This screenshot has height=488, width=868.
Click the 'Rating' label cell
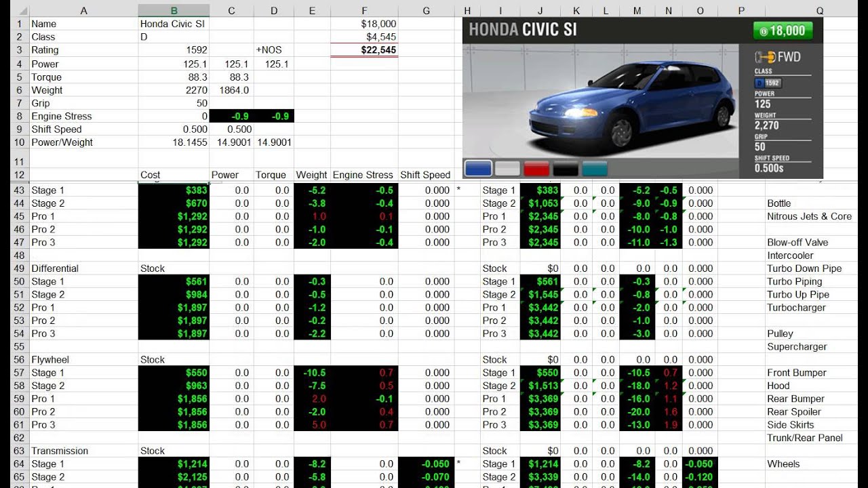83,50
